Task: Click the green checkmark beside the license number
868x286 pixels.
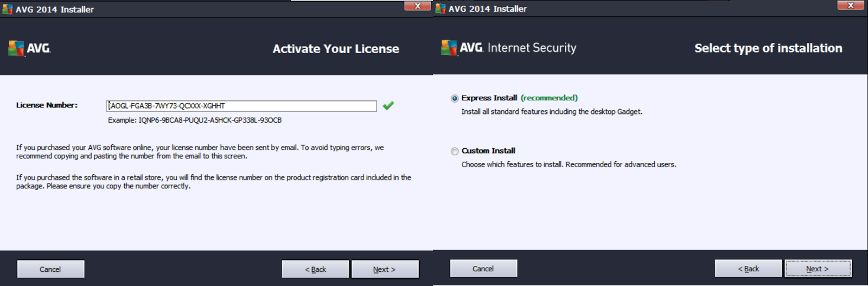Action: pos(388,106)
